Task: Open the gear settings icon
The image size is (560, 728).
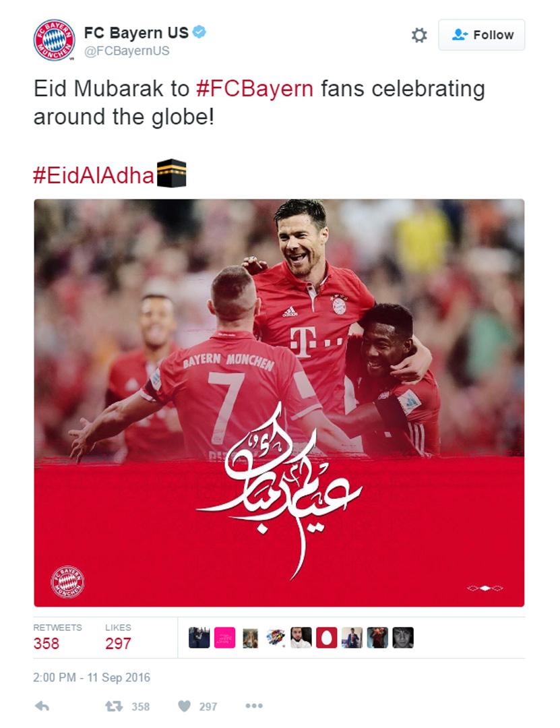Action: (419, 35)
